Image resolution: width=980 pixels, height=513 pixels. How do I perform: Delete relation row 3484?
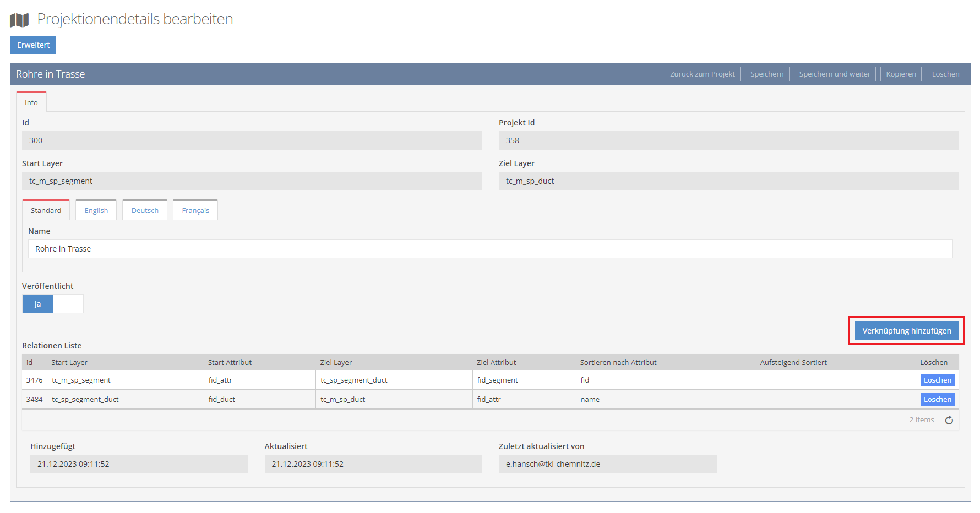pyautogui.click(x=937, y=400)
